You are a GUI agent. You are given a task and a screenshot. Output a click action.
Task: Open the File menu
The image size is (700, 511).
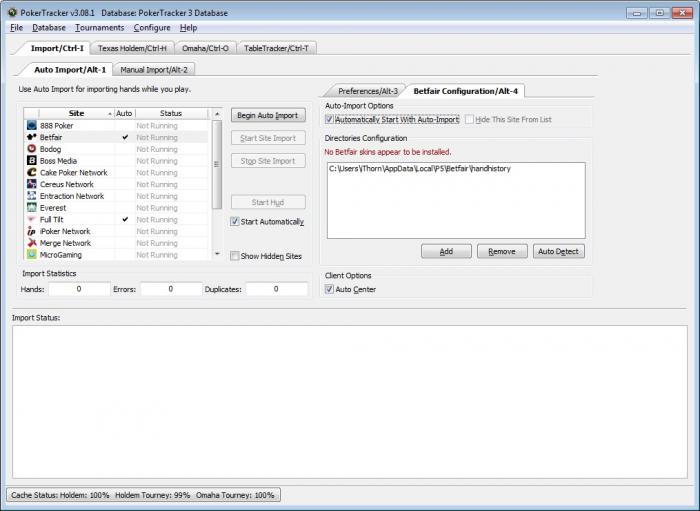tap(16, 28)
